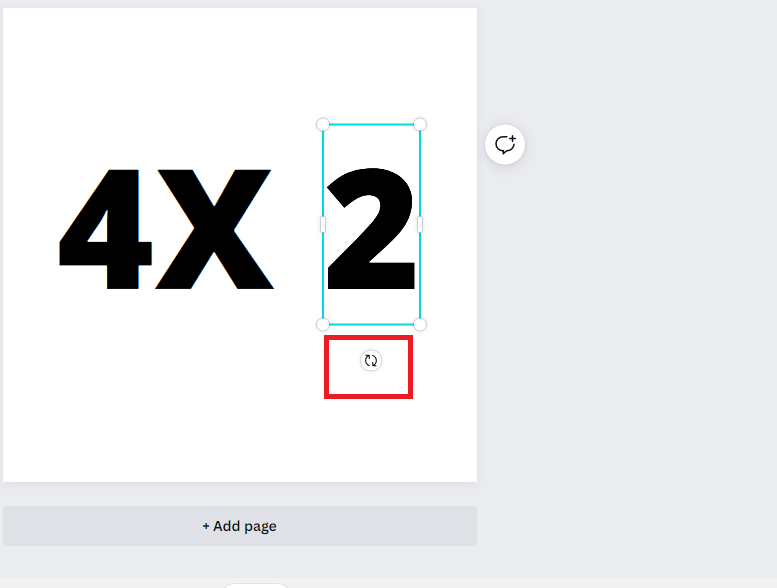Click the top-right corner handle of the selection

click(420, 124)
